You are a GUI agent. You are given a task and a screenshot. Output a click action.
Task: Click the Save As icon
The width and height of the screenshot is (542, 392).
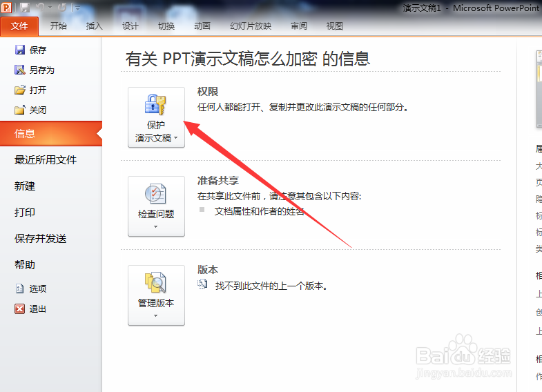(20, 70)
